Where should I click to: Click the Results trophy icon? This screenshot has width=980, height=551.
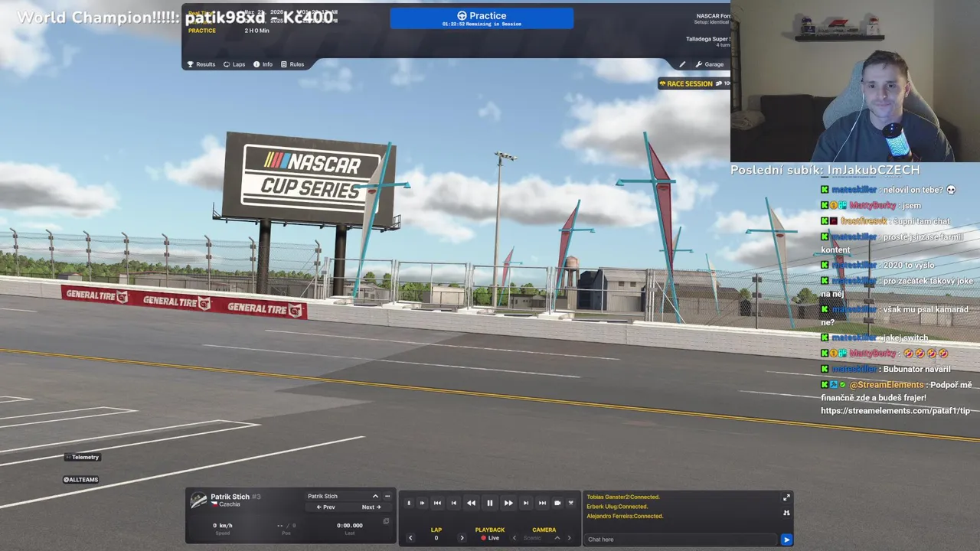click(x=191, y=64)
